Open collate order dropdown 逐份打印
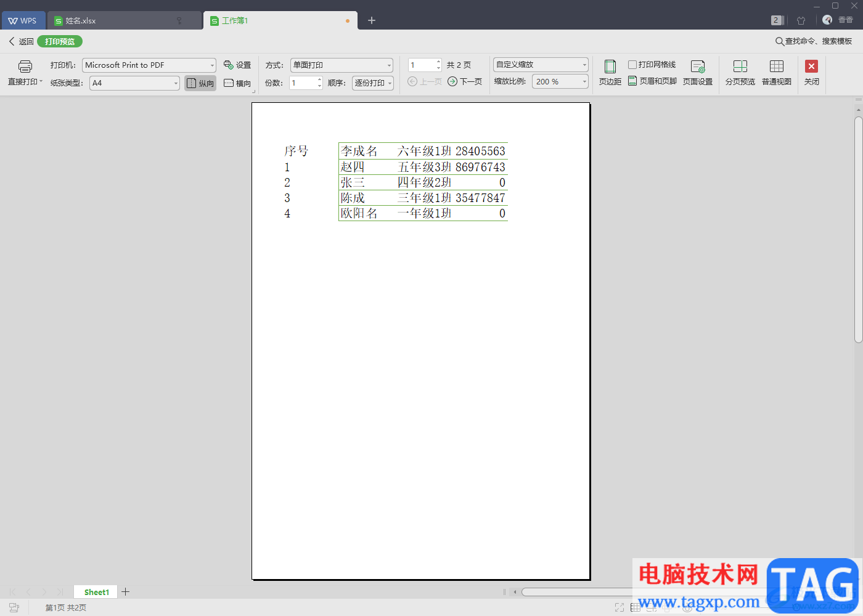The width and height of the screenshot is (863, 616). (x=373, y=83)
